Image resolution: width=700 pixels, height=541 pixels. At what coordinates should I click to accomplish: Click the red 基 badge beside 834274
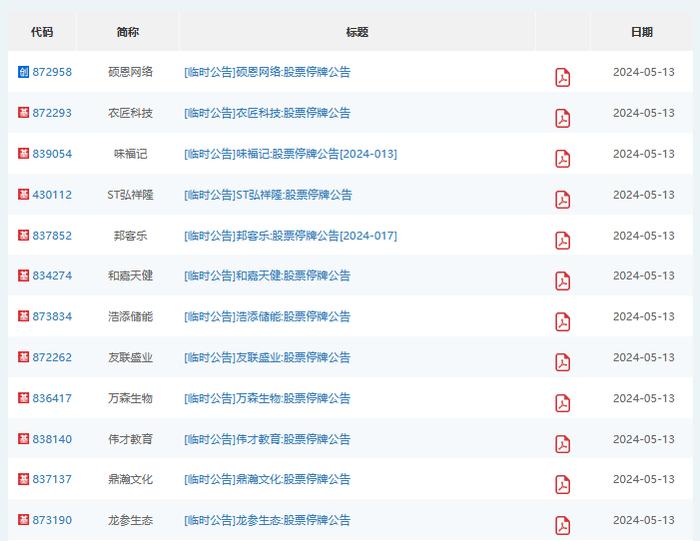(x=24, y=275)
